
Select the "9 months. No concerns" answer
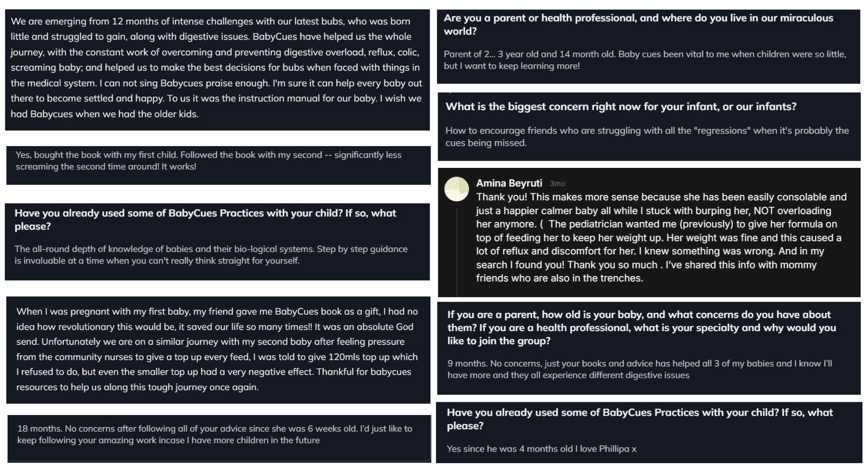pos(639,369)
